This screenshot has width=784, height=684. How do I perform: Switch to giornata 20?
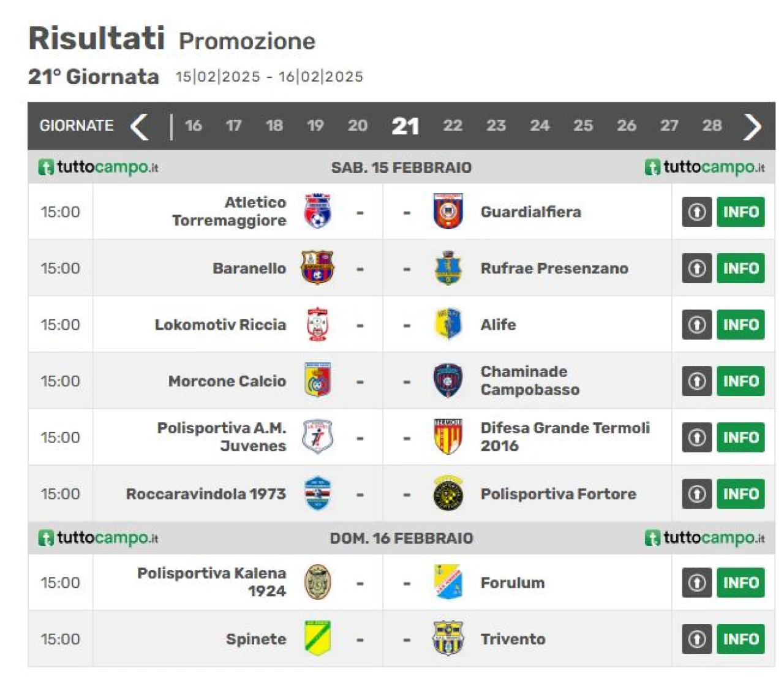(x=358, y=126)
